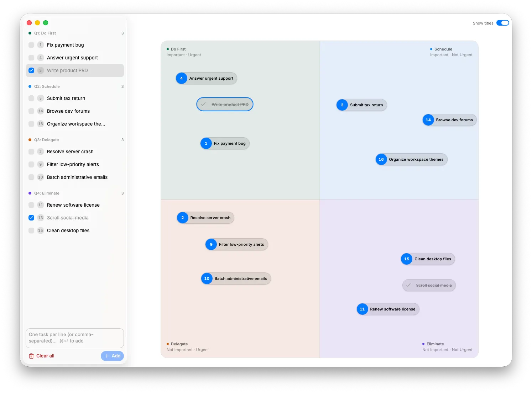This screenshot has height=393, width=532.
Task: Select the Submit tax return chip label in matrix
Action: 366,105
